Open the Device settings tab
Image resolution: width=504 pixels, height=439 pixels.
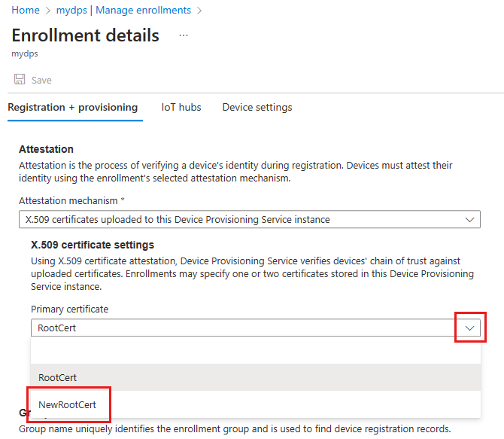[257, 107]
